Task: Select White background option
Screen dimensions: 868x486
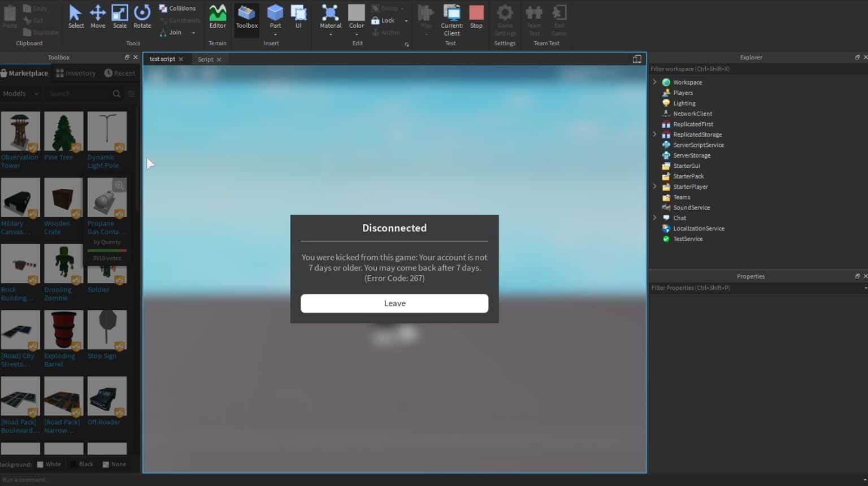Action: pyautogui.click(x=49, y=465)
